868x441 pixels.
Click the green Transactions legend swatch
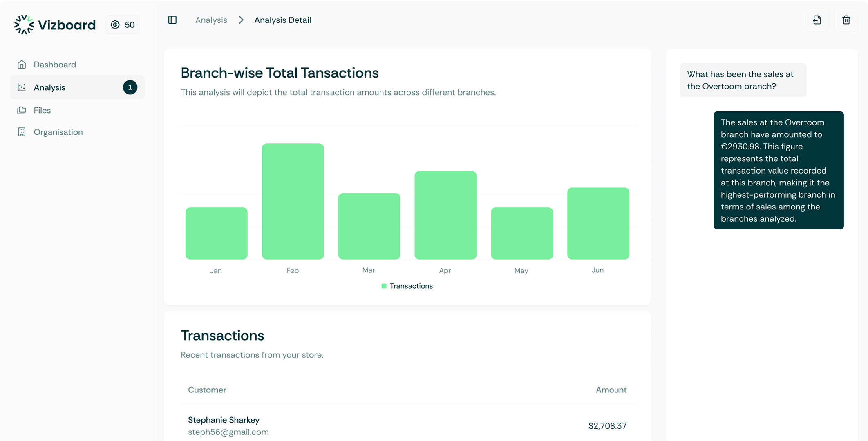pyautogui.click(x=383, y=286)
